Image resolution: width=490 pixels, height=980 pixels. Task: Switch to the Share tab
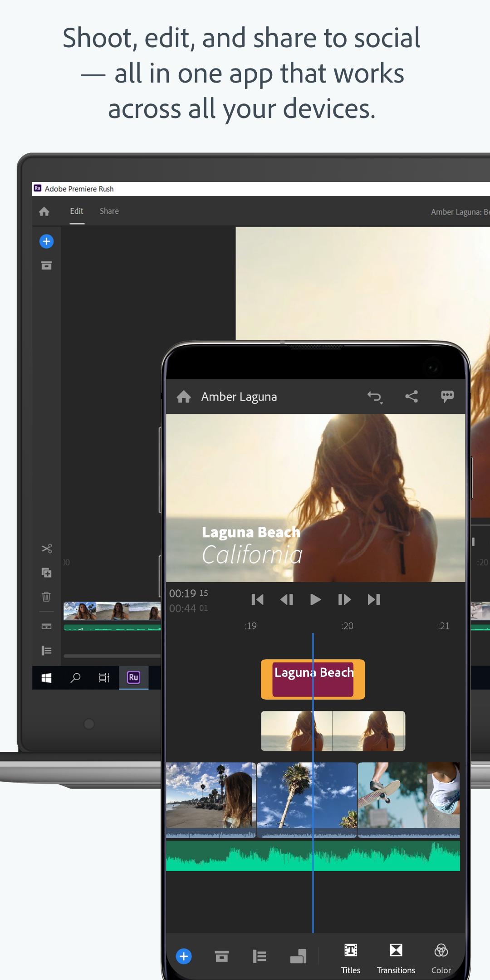tap(109, 211)
